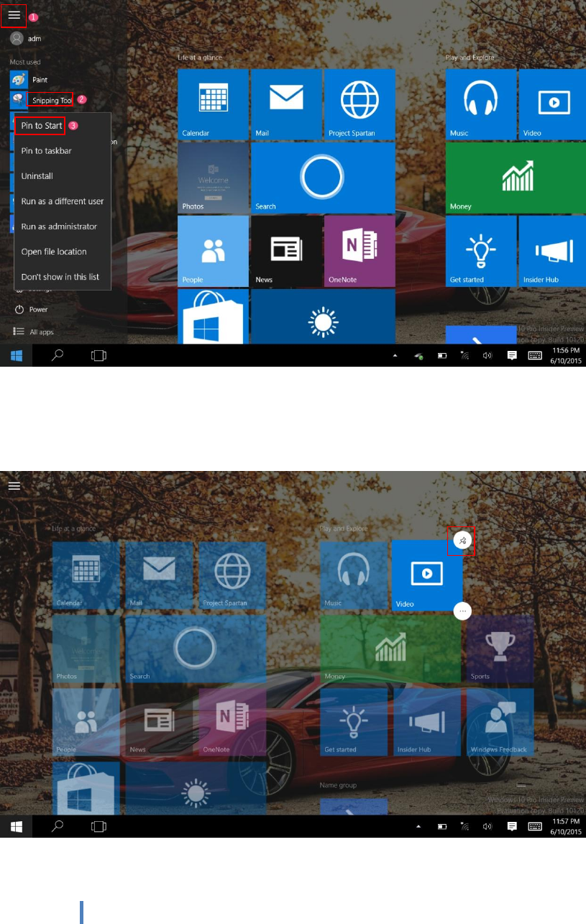
Task: Grab Play and Explore group handle
Action: pos(521,529)
